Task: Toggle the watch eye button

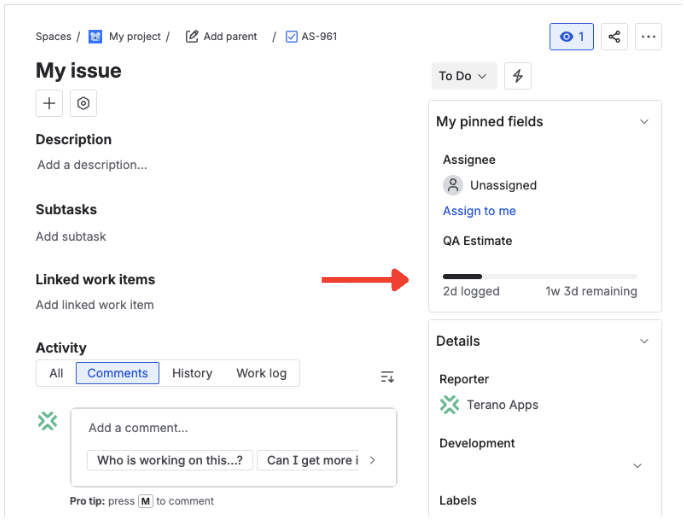Action: (571, 37)
